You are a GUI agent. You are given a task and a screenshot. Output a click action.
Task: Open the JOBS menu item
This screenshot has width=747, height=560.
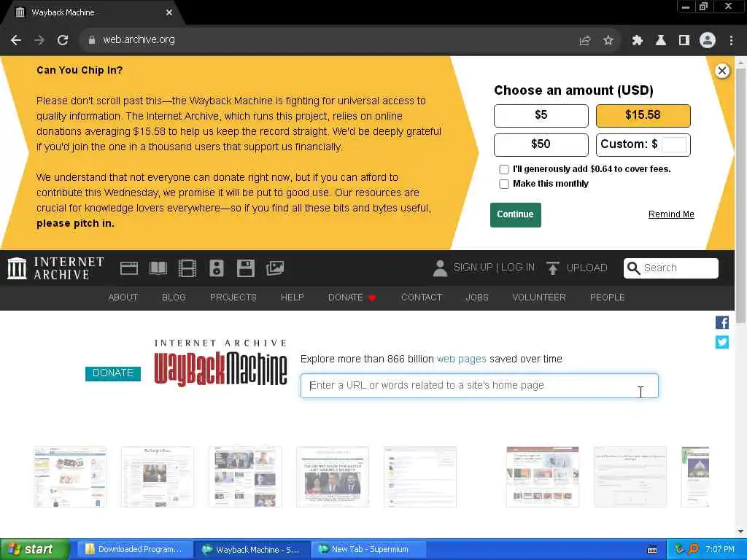[x=477, y=297]
